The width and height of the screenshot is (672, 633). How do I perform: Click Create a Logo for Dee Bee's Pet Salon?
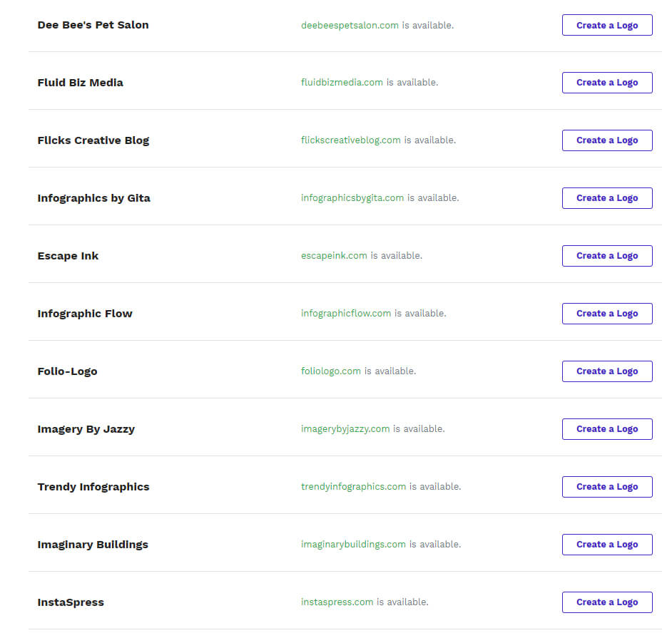coord(607,25)
